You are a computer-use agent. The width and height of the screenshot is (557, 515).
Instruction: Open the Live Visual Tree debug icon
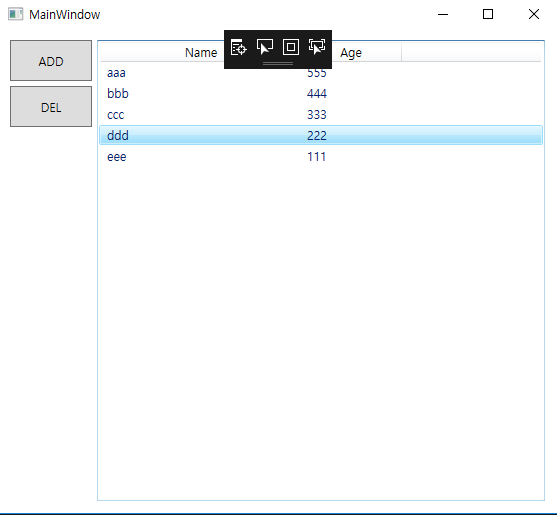[x=238, y=47]
